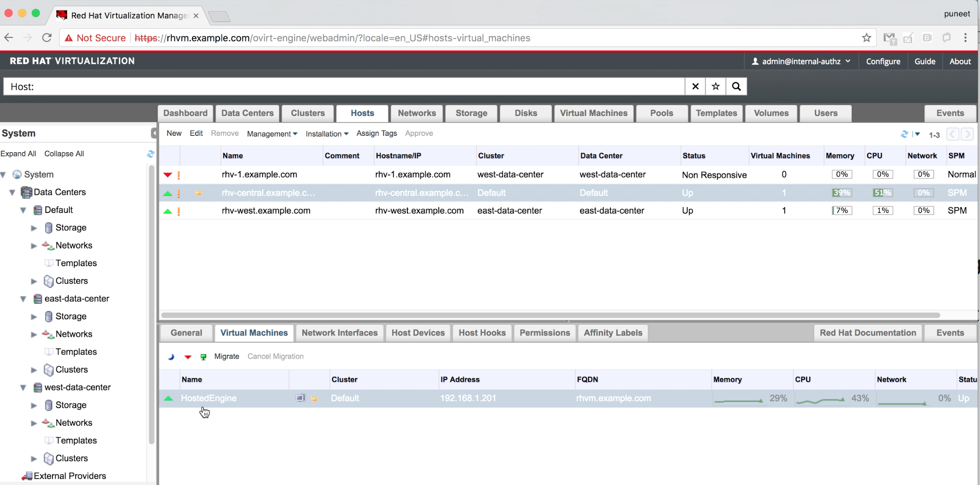Refresh the system tree with sync icon
The image size is (980, 485).
tap(151, 154)
